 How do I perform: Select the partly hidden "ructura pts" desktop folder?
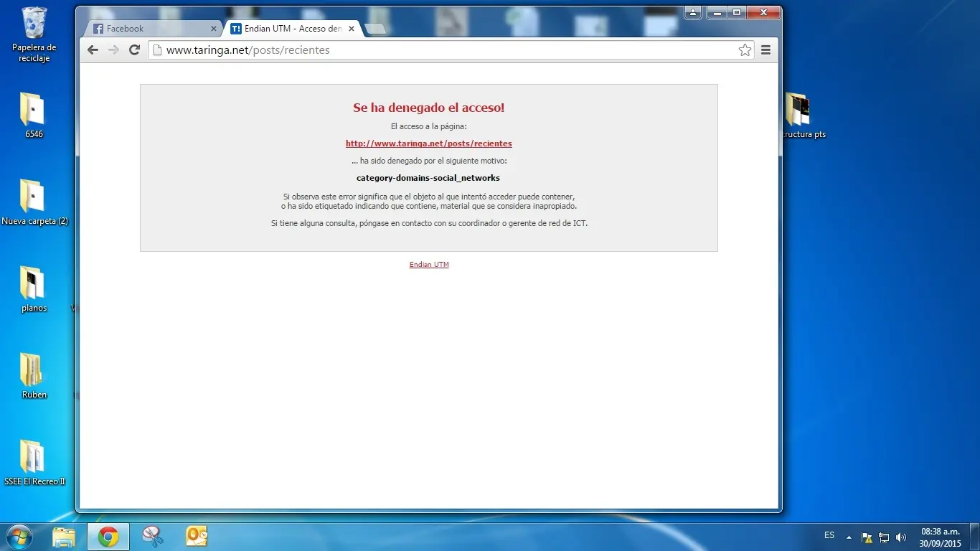804,116
